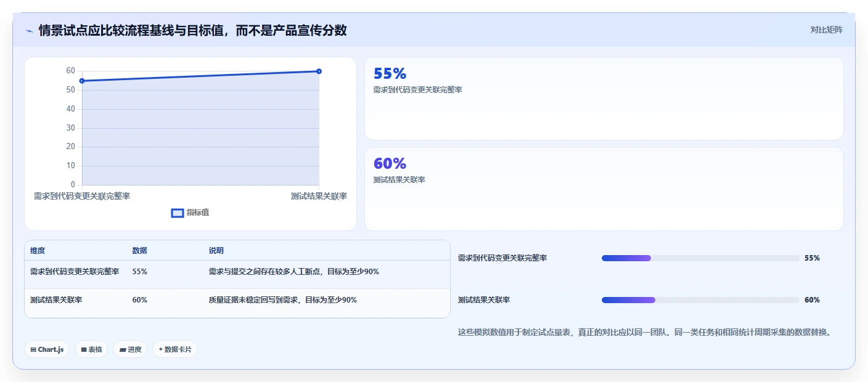Click table cell 需求到代码变更关联完整率
The width and height of the screenshot is (868, 382).
click(75, 272)
